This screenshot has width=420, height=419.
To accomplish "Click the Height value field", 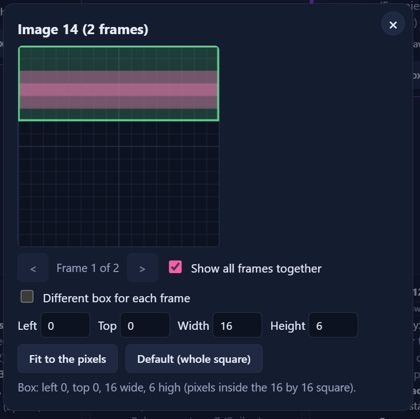I will [x=333, y=325].
